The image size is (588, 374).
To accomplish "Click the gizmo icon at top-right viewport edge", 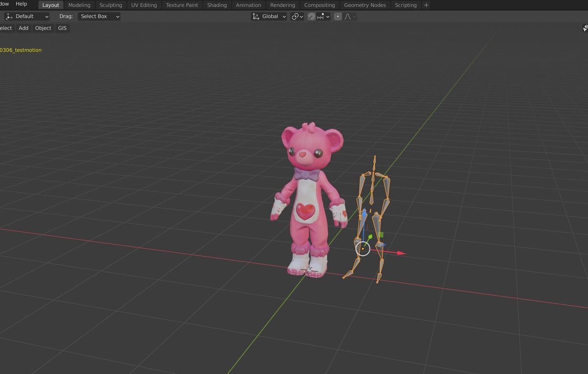I will (x=585, y=28).
